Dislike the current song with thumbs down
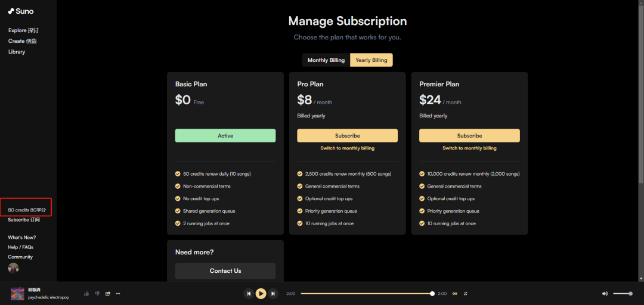Viewport: 644px width, 305px height. pyautogui.click(x=97, y=293)
